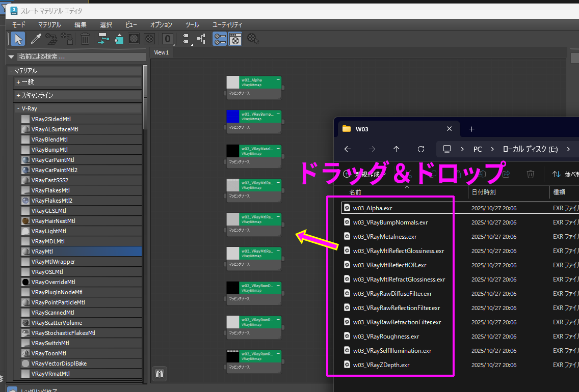Go up one folder in Explorer
The image size is (579, 392).
(397, 149)
